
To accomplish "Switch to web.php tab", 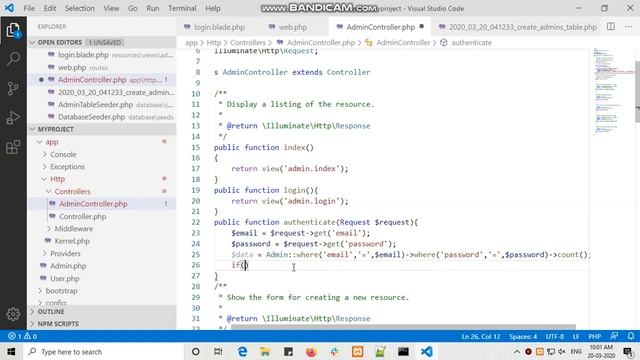I will (288, 27).
